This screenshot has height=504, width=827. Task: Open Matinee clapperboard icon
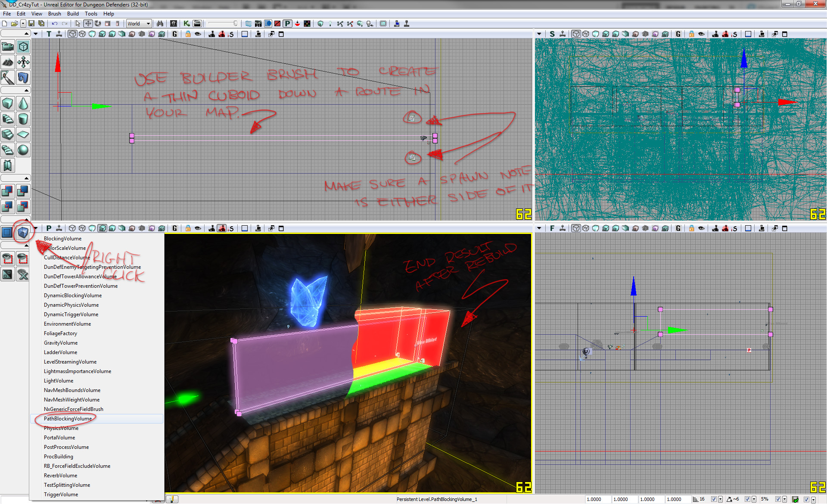click(x=197, y=24)
